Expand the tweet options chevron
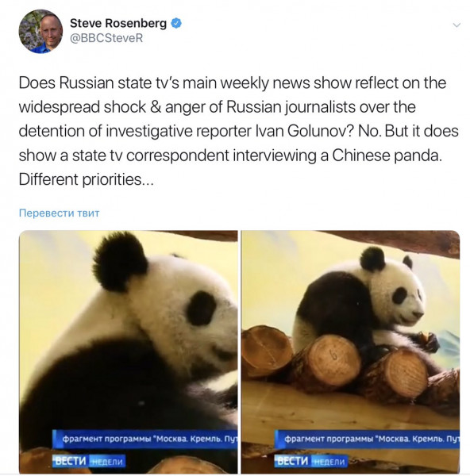Screen dimensions: 470x476 point(457,25)
